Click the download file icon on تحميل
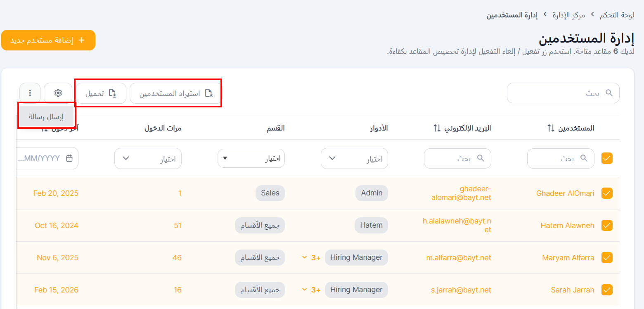The height and width of the screenshot is (309, 644). click(113, 93)
